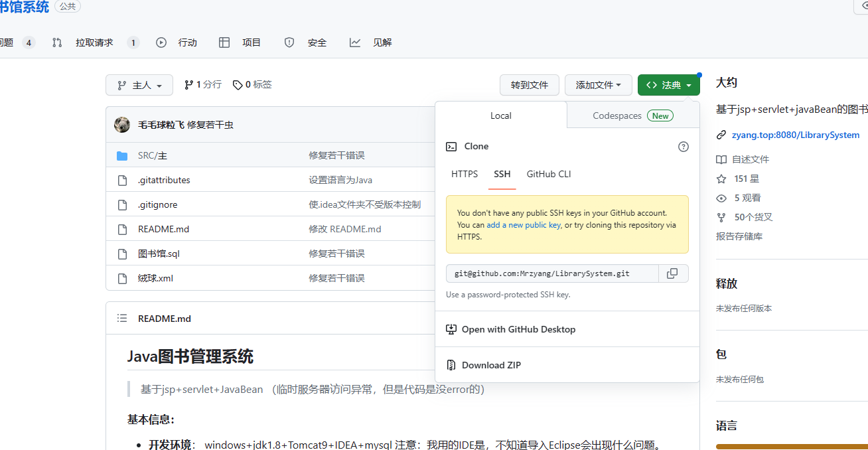Open the .gitattributes file name
This screenshot has width=868, height=450.
coord(164,181)
